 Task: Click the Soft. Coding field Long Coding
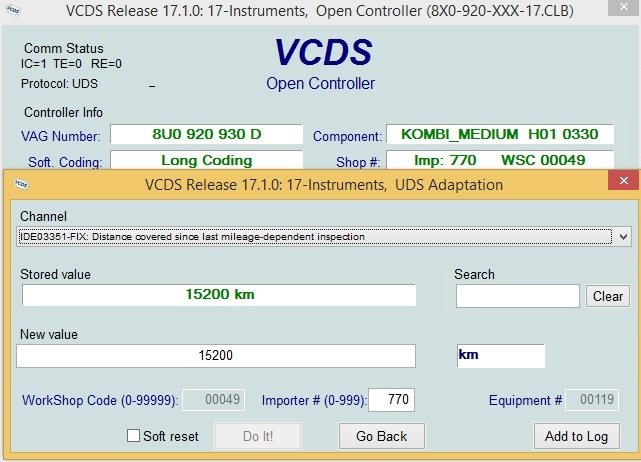[206, 160]
